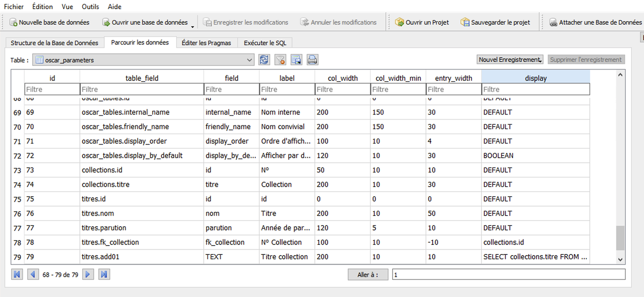Open the oscar_parameters table dropdown
Image resolution: width=644 pixels, height=297 pixels.
[x=249, y=60]
